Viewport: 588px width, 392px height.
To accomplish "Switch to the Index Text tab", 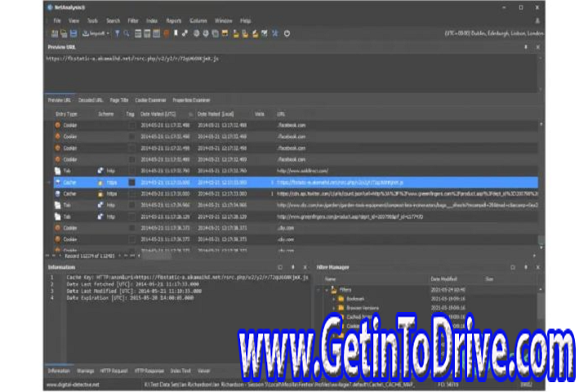I will [x=180, y=371].
